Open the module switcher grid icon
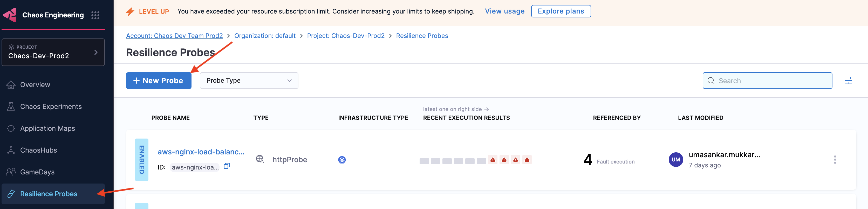Image resolution: width=868 pixels, height=209 pixels. click(x=95, y=15)
